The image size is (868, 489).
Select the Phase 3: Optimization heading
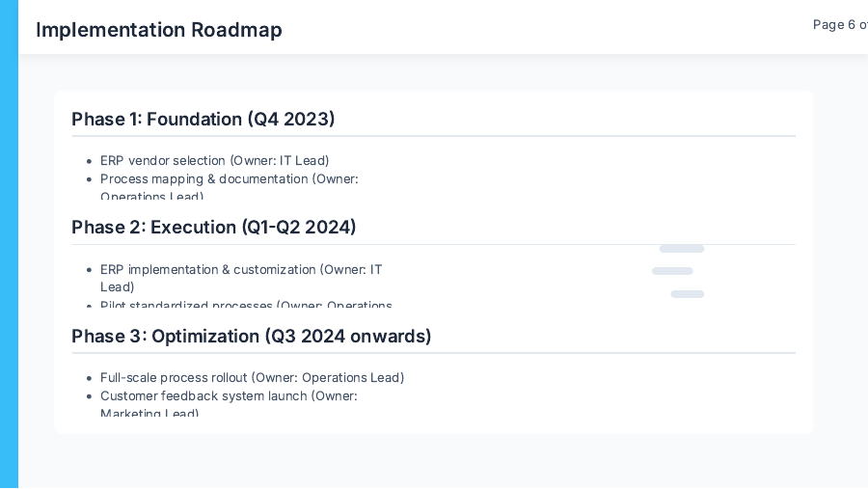click(x=252, y=337)
